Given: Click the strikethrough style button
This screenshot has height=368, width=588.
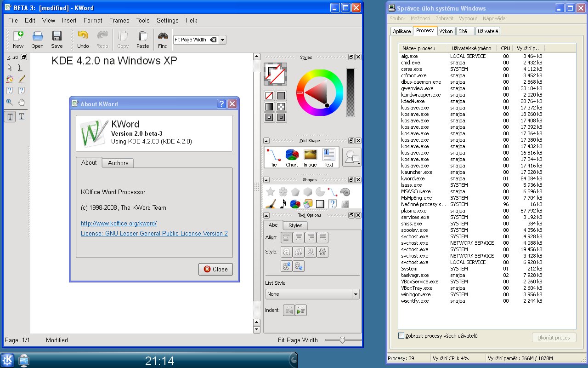Looking at the screenshot, I should pos(322,252).
